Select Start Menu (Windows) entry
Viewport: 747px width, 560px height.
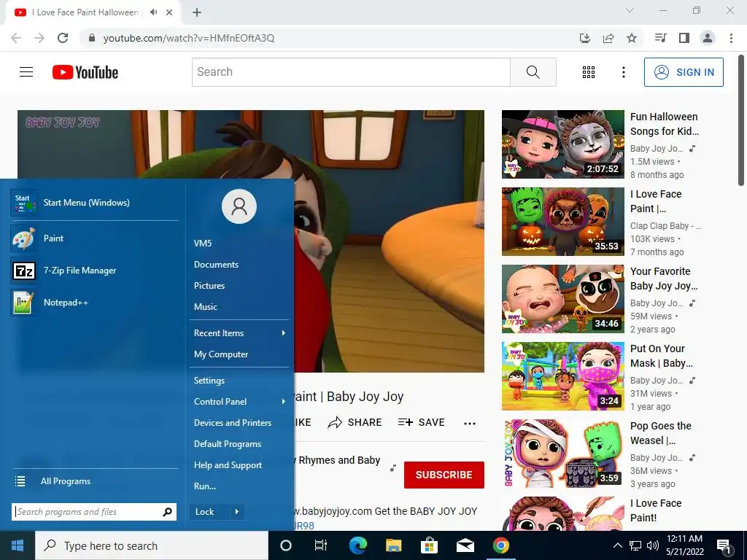[94, 203]
